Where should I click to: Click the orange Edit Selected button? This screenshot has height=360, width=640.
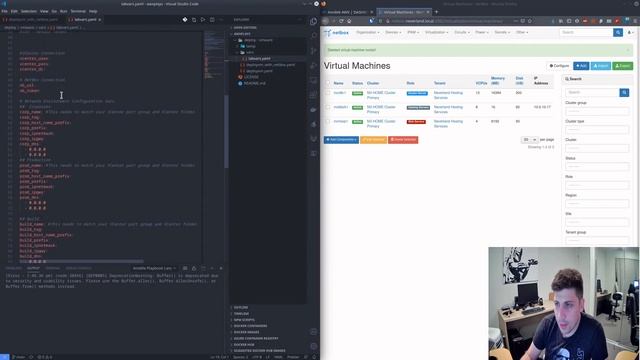coord(373,140)
